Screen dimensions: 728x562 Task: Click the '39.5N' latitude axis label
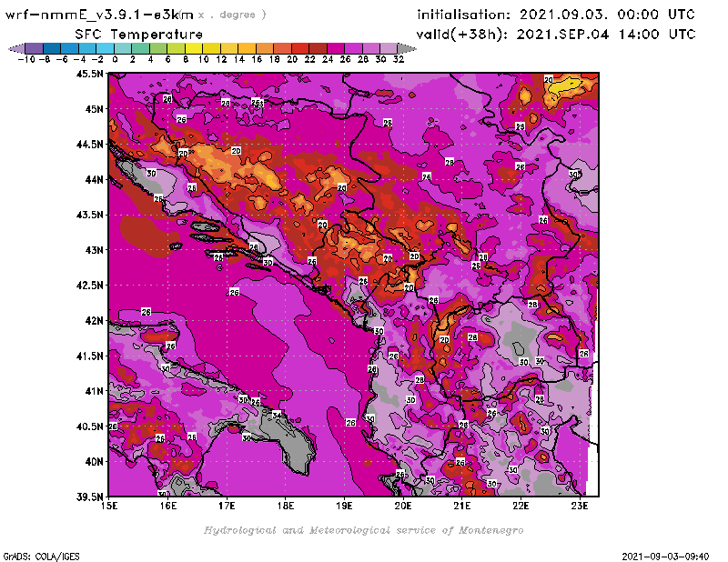89,497
